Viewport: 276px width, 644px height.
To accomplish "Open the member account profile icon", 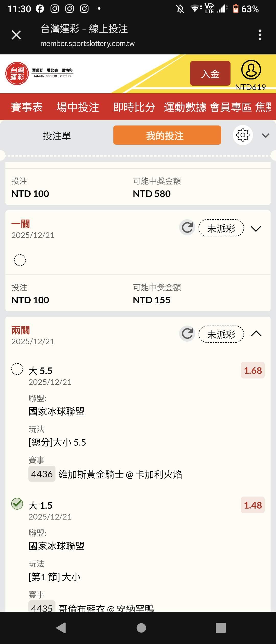I will [x=251, y=70].
